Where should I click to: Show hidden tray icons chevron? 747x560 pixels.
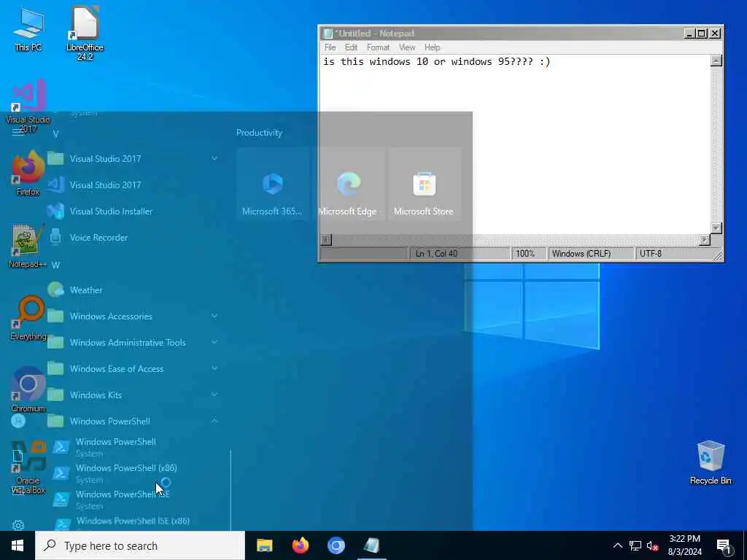click(x=617, y=545)
